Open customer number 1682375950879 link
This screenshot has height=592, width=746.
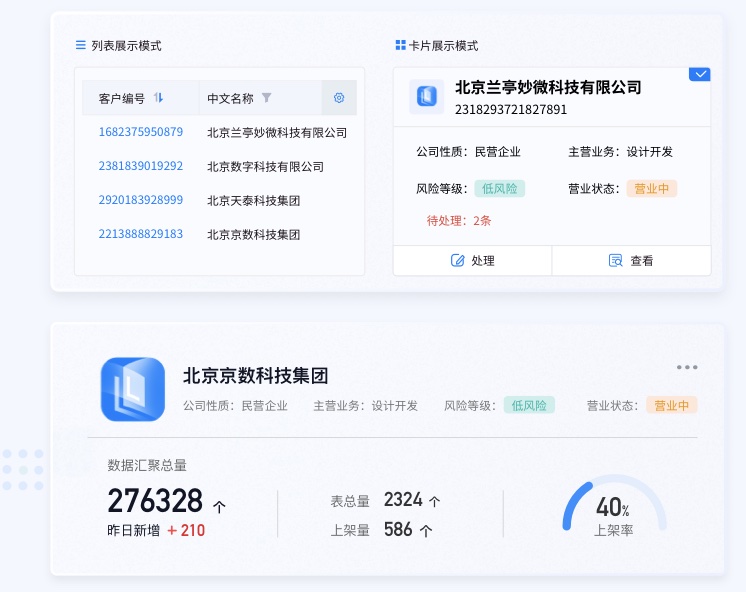[x=141, y=132]
